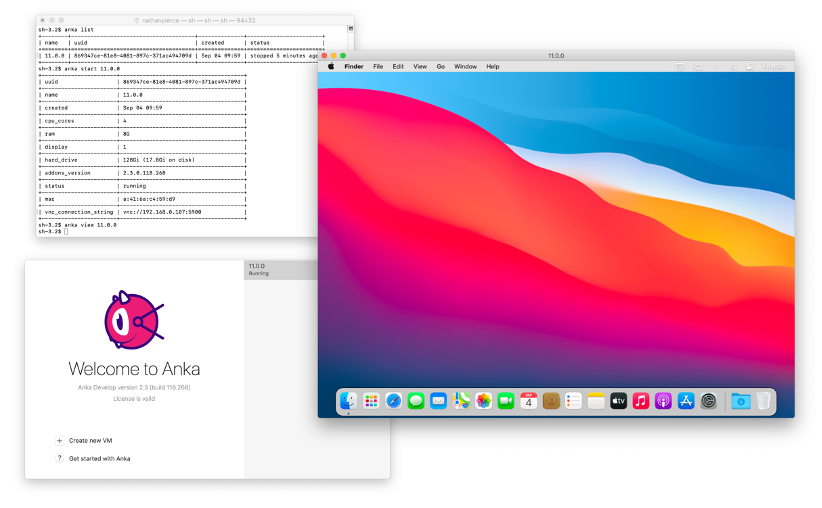Open Control Center icon in VM menu bar
This screenshot has width=822, height=508.
click(x=750, y=67)
